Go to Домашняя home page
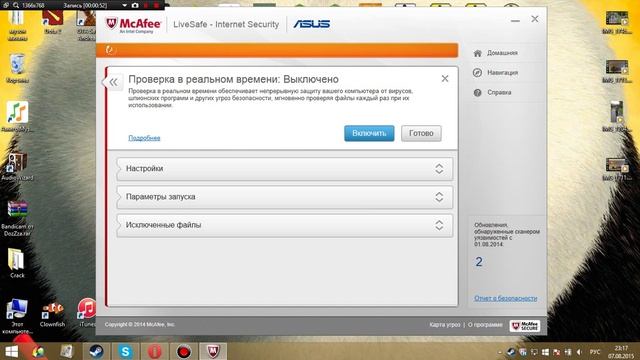 tap(502, 53)
